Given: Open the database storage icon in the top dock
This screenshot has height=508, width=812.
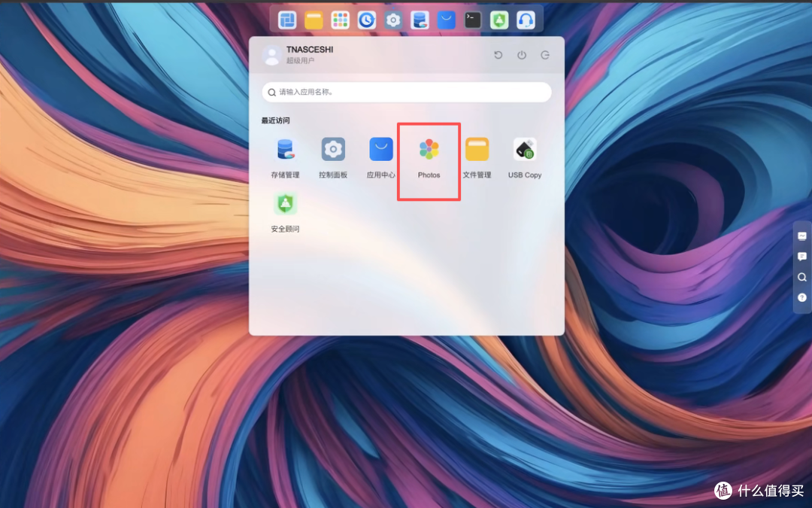Looking at the screenshot, I should (x=420, y=20).
